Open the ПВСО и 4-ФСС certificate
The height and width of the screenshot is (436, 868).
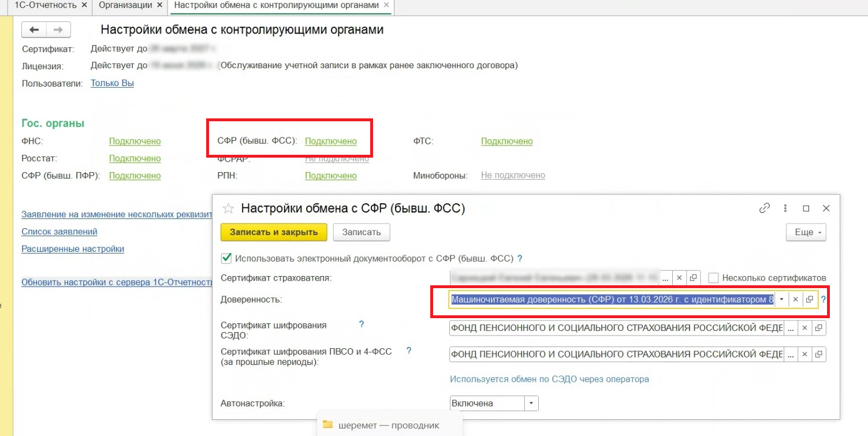[x=819, y=354]
